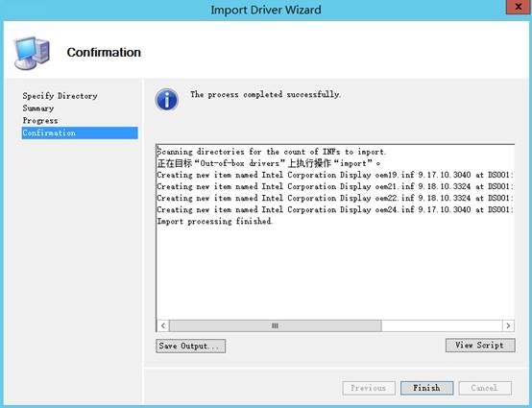Click 'The process completed successfully' message
532x408 pixels.
[265, 94]
